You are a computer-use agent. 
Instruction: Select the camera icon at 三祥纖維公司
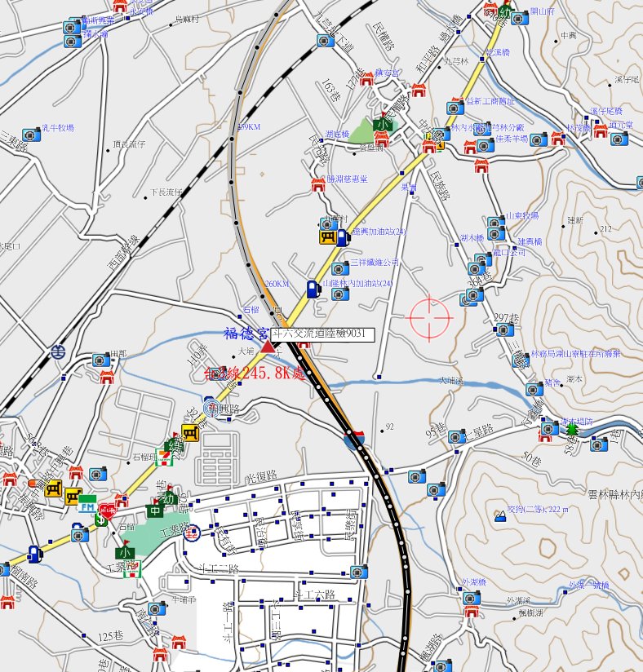click(339, 267)
